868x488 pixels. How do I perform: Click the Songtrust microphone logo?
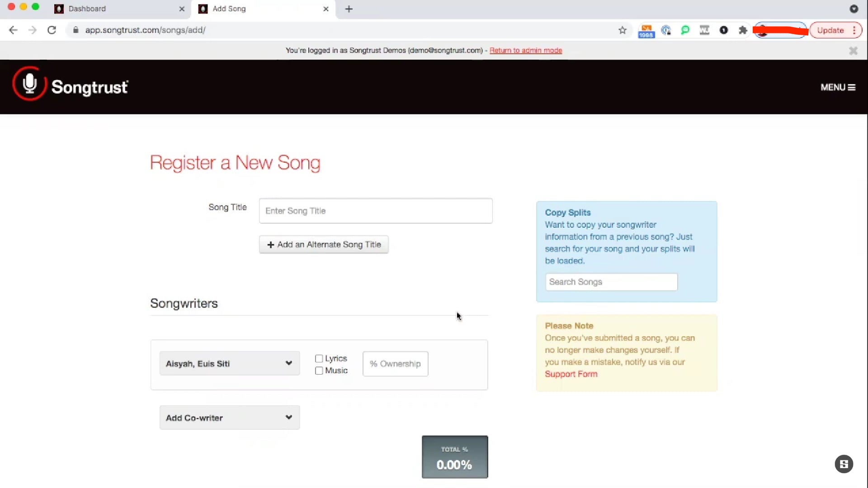[30, 84]
